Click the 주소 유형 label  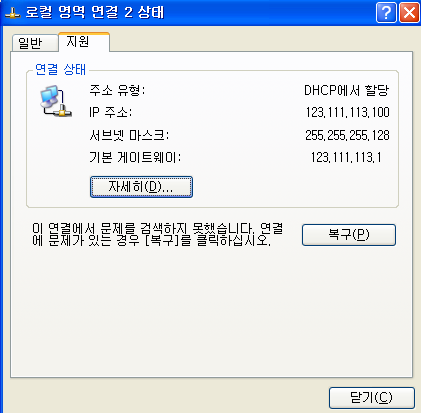[117, 90]
